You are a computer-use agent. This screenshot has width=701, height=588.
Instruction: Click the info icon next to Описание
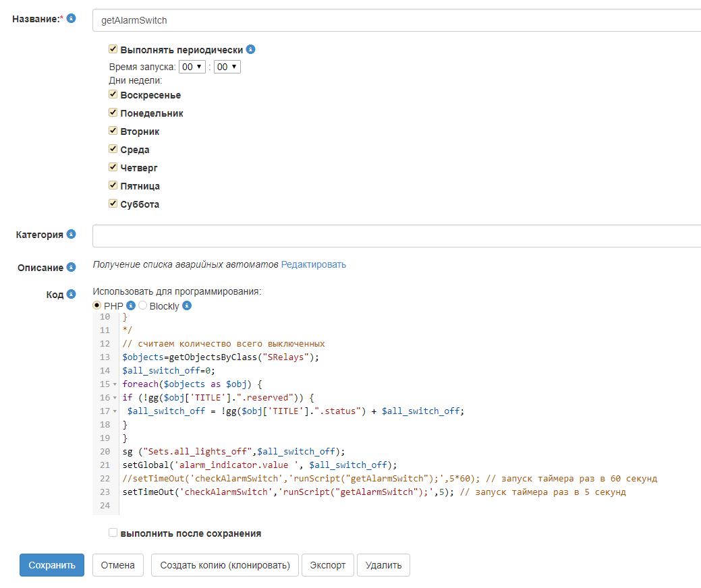(71, 267)
